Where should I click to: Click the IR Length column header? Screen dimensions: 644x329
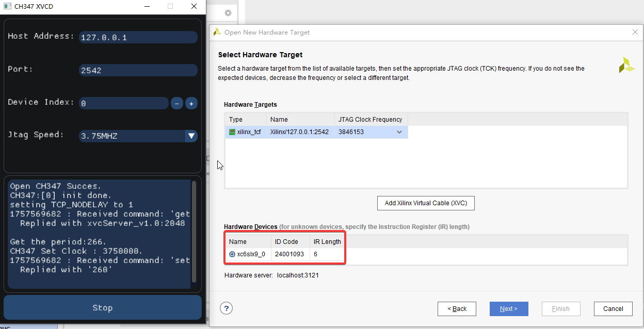coord(327,241)
